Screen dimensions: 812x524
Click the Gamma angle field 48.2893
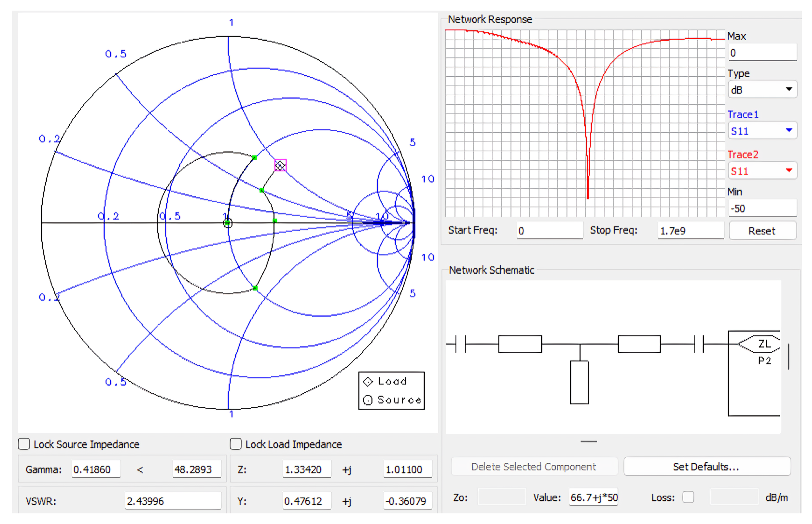197,469
